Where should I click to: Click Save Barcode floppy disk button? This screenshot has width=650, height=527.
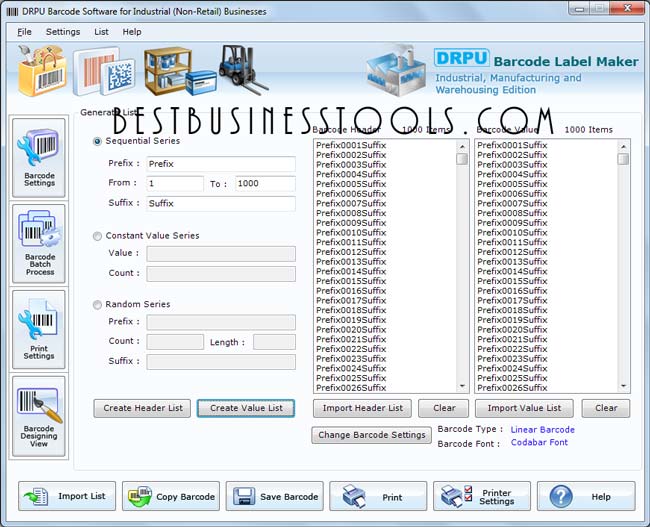[x=274, y=496]
